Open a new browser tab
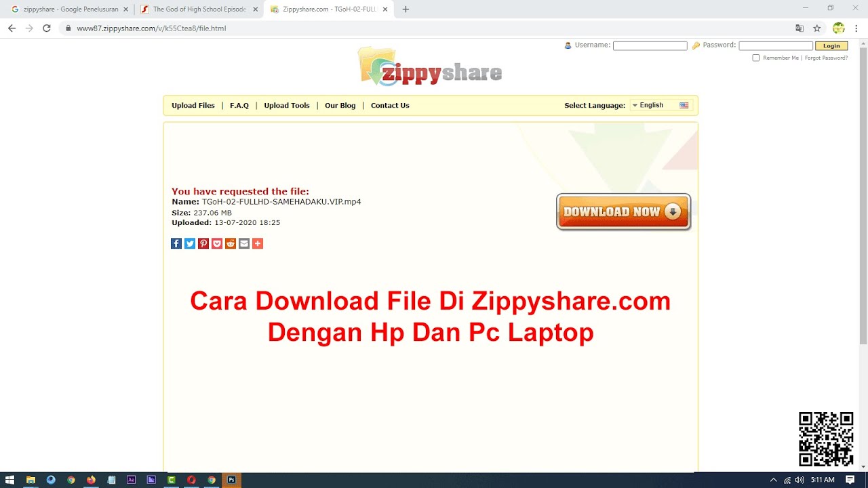Screen dimensions: 868x488 click(406, 9)
